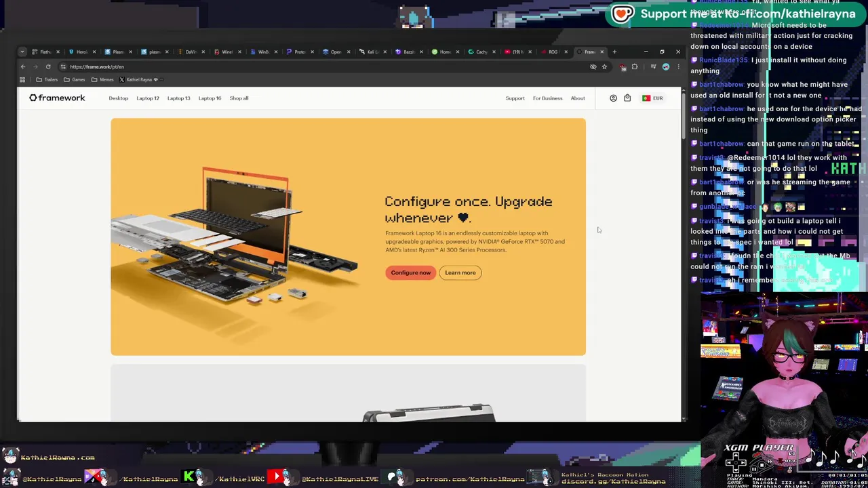Screen dimensions: 868x488
Task: Open the media control toolbar icon
Action: [x=653, y=66]
